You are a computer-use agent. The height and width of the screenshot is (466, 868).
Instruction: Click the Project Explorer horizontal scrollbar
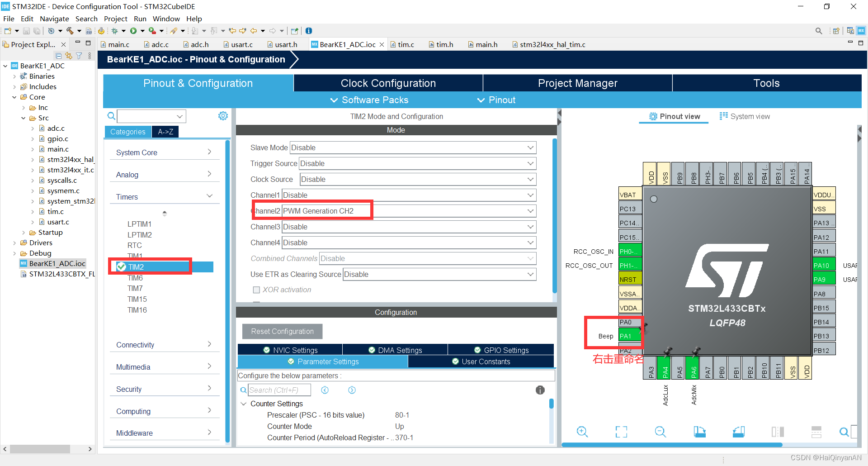(40, 449)
